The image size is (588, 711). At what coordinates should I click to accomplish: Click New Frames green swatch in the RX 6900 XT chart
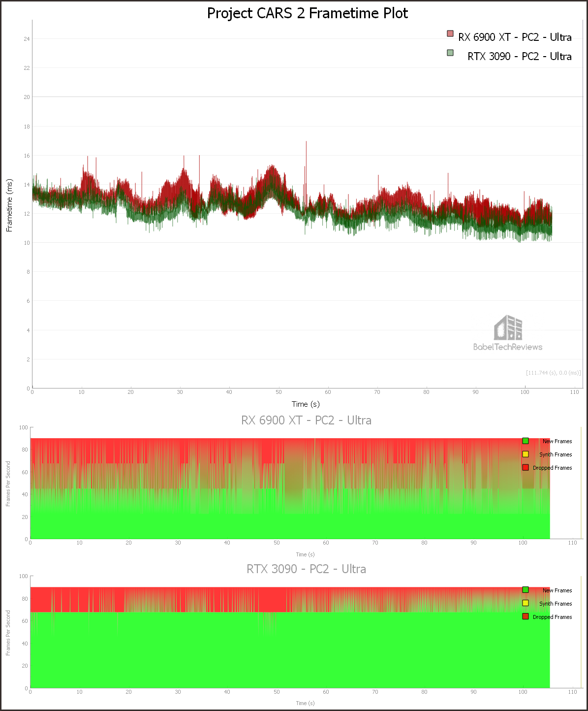pos(526,441)
